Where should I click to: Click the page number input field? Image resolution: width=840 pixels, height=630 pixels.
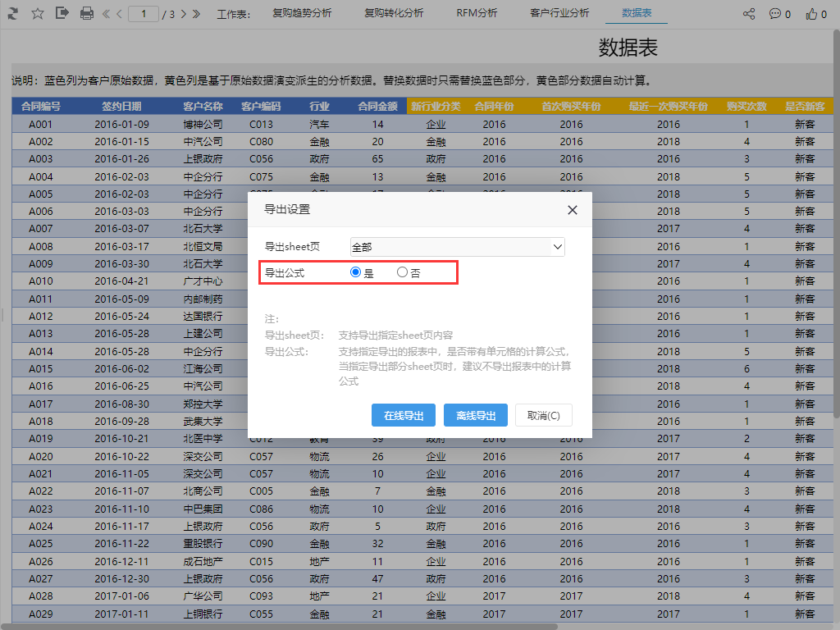click(x=144, y=14)
